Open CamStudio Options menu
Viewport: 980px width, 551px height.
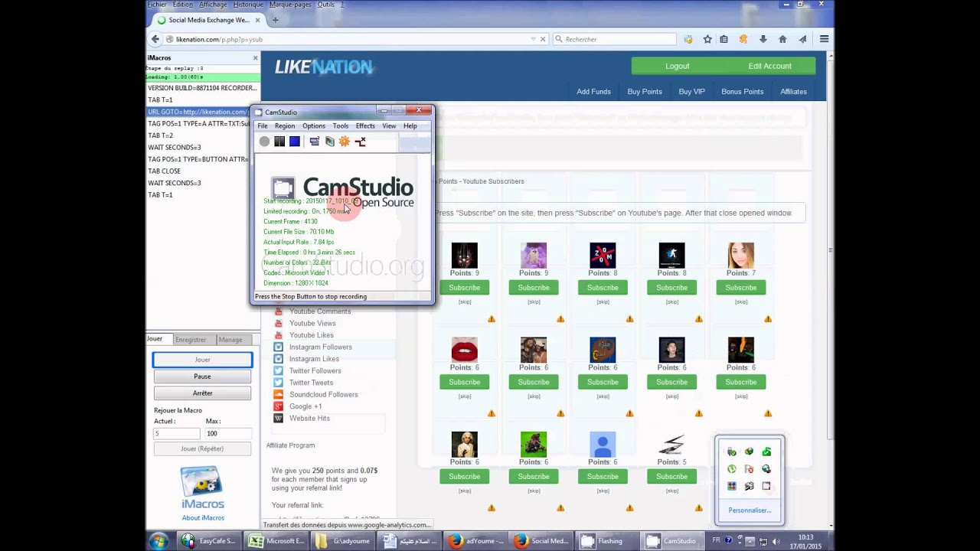314,126
